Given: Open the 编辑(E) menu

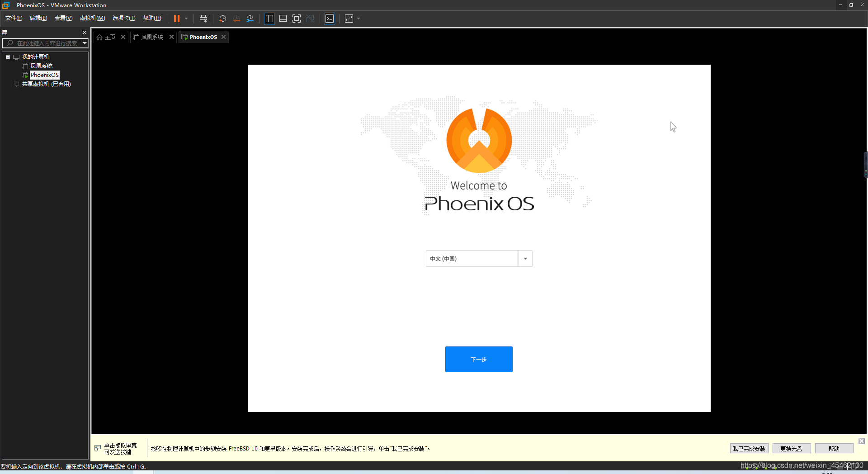Looking at the screenshot, I should click(x=38, y=18).
